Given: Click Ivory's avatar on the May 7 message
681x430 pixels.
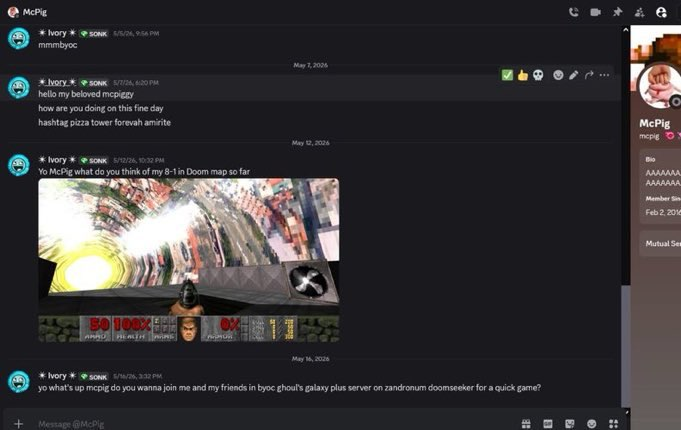Looking at the screenshot, I should point(19,88).
